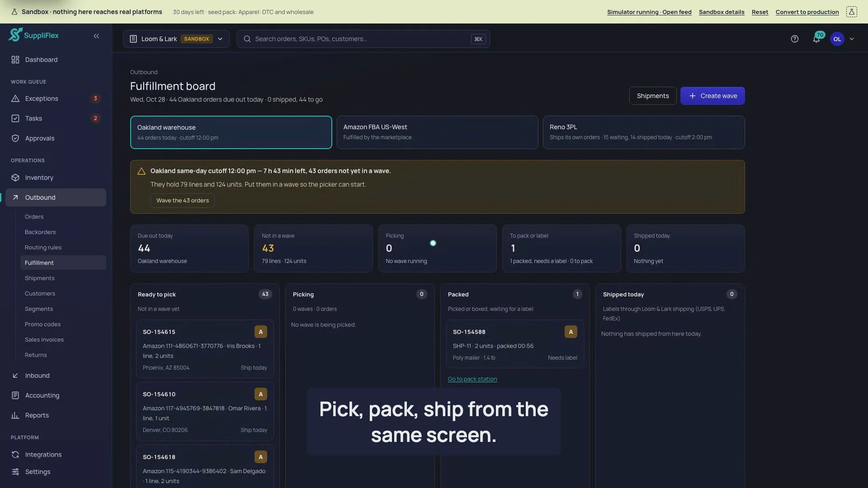Focus the search orders and SKUs field
This screenshot has height=488, width=868.
click(x=363, y=39)
